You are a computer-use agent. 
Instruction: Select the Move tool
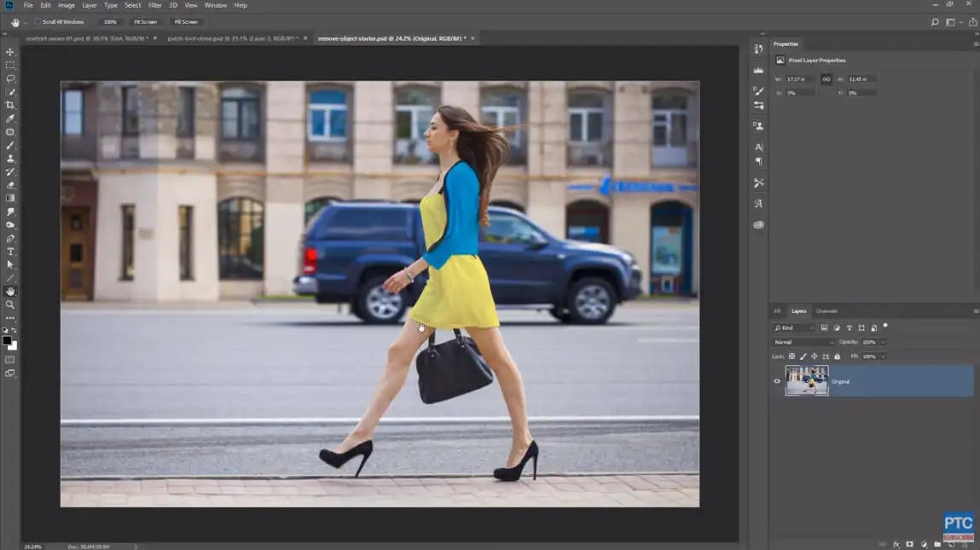tap(10, 52)
